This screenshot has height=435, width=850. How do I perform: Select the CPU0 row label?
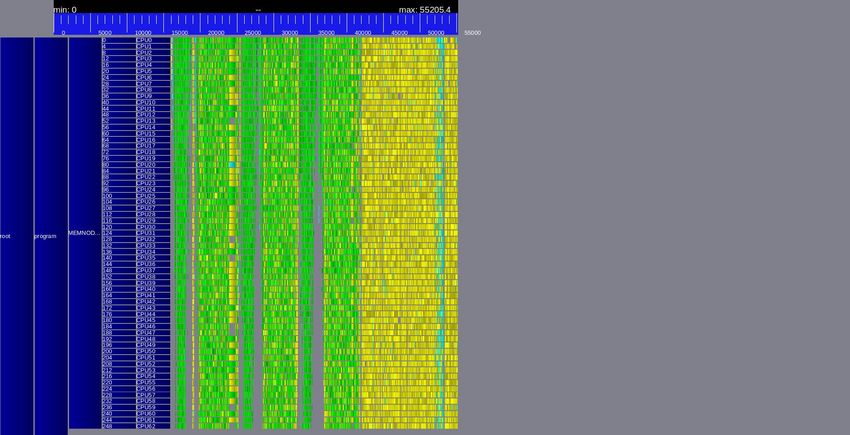[153, 40]
